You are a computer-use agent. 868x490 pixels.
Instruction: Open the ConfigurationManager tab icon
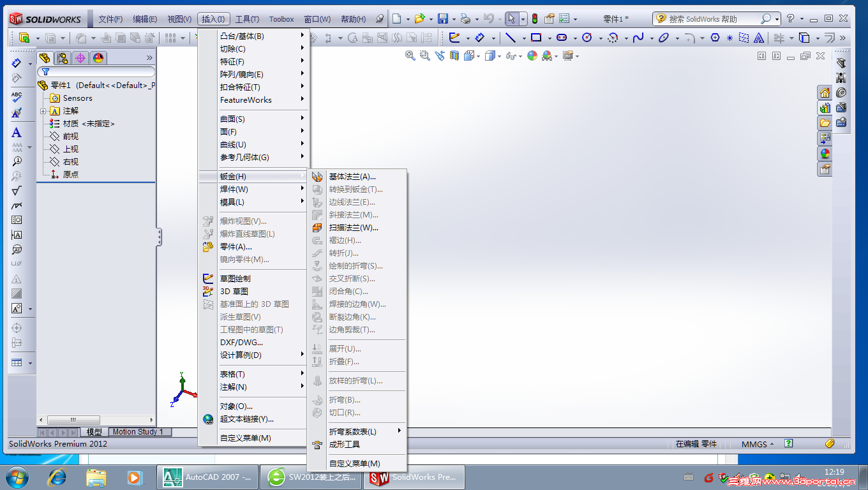point(80,58)
